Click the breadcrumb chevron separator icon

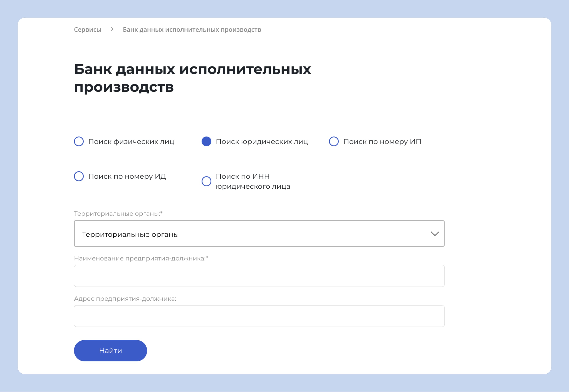112,29
